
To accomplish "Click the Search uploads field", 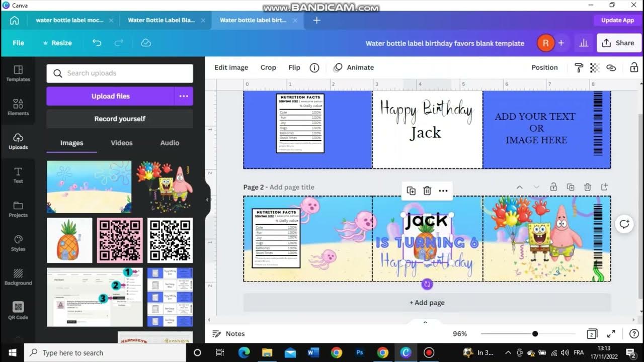I will tap(120, 73).
